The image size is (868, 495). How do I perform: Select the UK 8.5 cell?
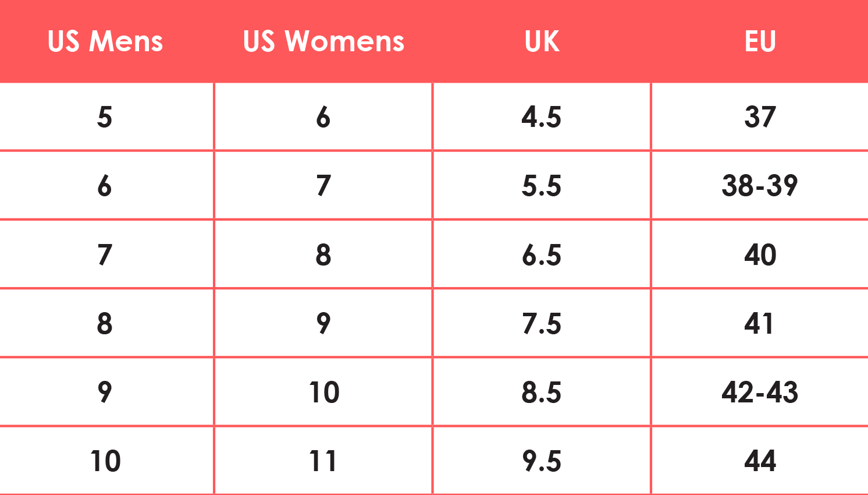[542, 392]
